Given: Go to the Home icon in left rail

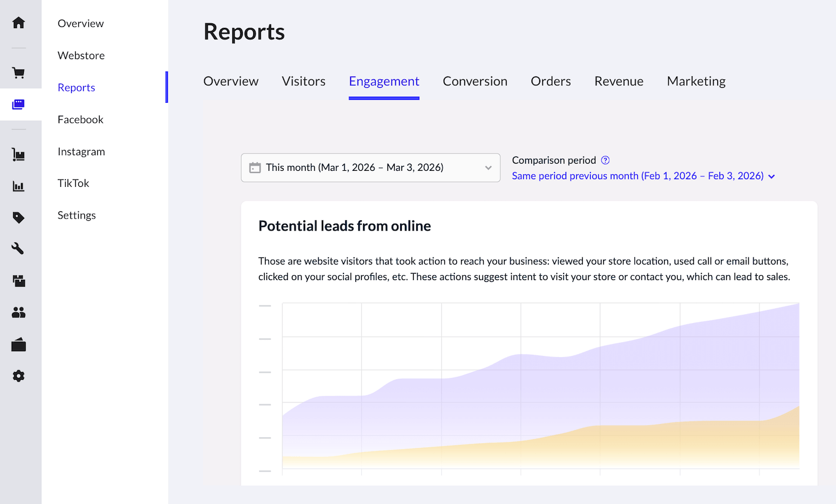Looking at the screenshot, I should (x=19, y=23).
